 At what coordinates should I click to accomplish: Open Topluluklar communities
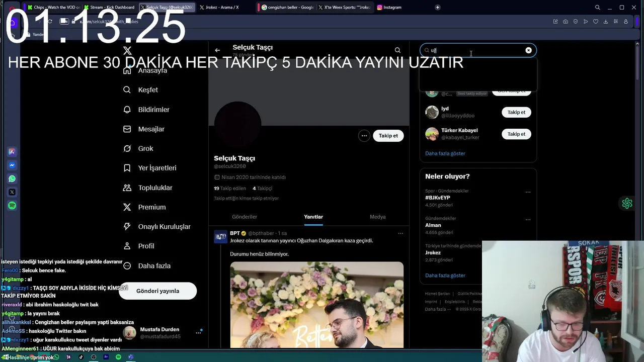[x=148, y=188]
